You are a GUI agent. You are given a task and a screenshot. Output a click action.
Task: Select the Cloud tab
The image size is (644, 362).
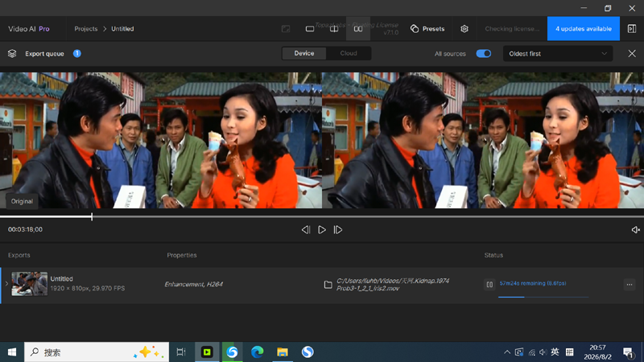pyautogui.click(x=349, y=53)
